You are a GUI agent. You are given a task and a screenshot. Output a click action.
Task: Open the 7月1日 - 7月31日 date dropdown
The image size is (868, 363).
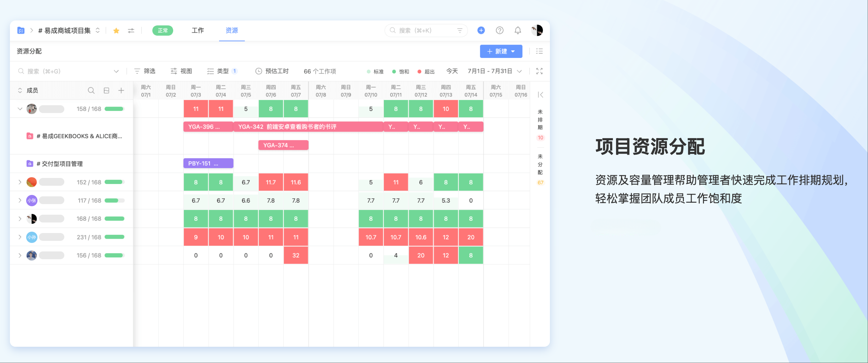[494, 71]
